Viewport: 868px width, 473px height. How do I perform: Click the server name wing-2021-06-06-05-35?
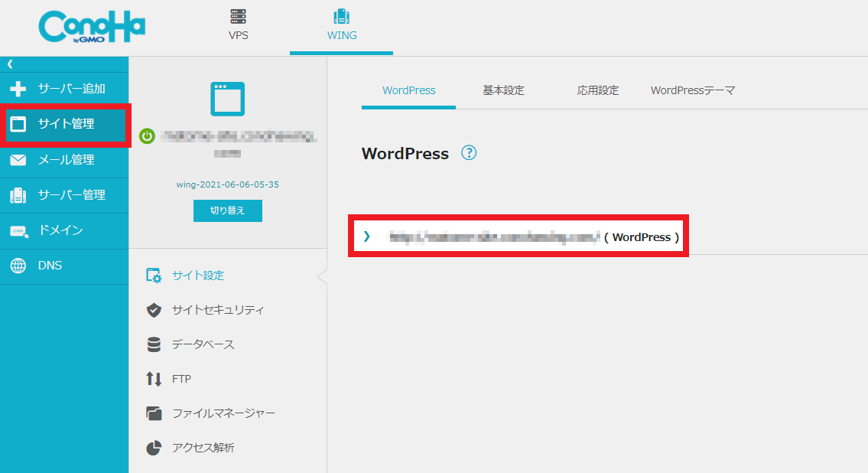[x=228, y=184]
